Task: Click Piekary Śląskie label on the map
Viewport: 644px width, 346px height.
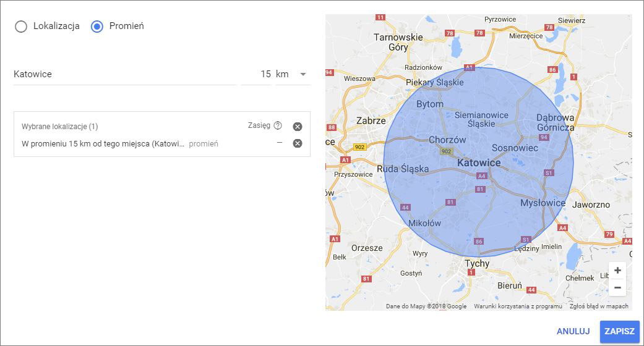Action: pyautogui.click(x=434, y=82)
